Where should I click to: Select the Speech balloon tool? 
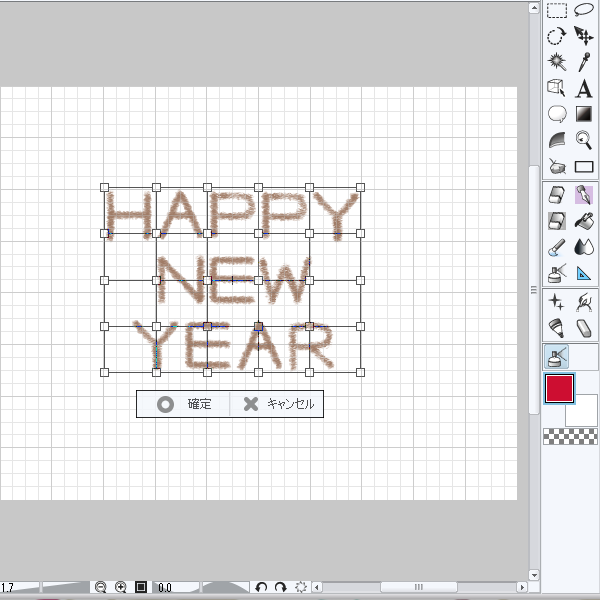click(557, 114)
